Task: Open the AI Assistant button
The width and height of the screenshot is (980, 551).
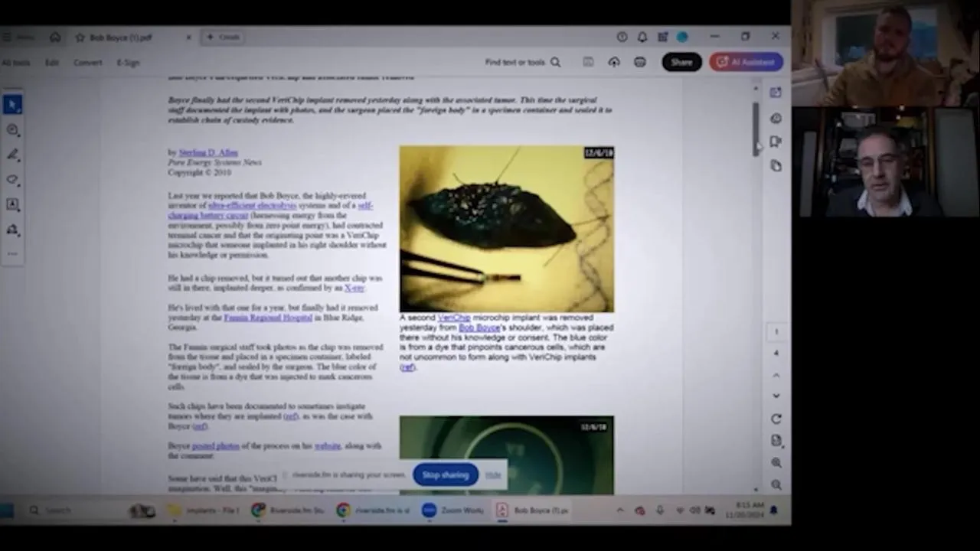Action: 746,62
